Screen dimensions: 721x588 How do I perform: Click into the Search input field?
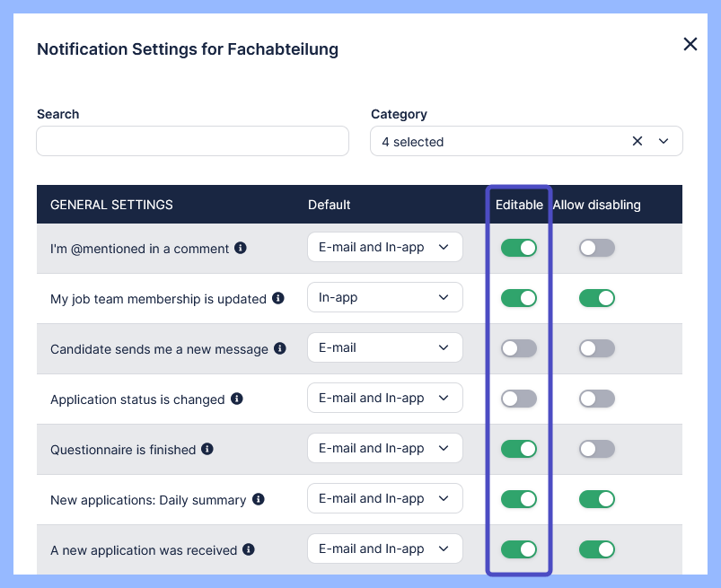[192, 141]
